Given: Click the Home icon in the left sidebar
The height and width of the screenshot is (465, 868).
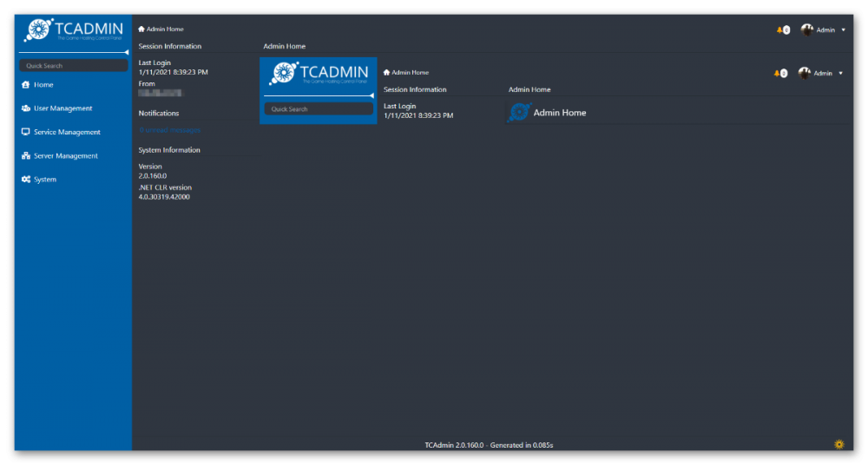Looking at the screenshot, I should 26,85.
